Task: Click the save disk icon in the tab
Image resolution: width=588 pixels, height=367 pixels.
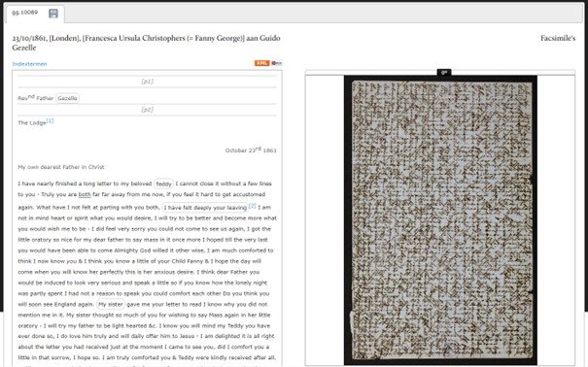Action: tap(53, 14)
